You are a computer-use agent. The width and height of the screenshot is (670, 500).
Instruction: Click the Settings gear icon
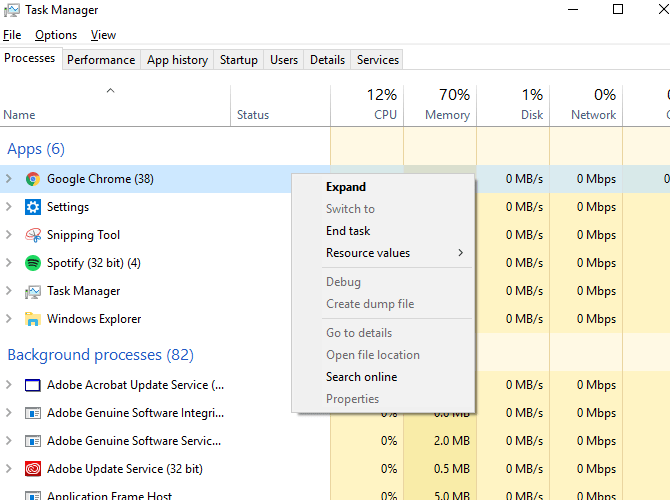pos(32,207)
